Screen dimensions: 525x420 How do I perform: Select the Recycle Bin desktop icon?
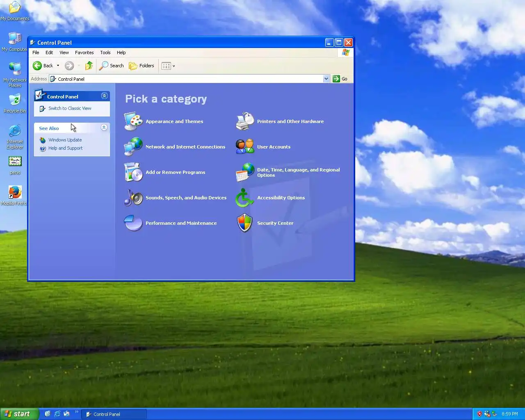pos(15,103)
